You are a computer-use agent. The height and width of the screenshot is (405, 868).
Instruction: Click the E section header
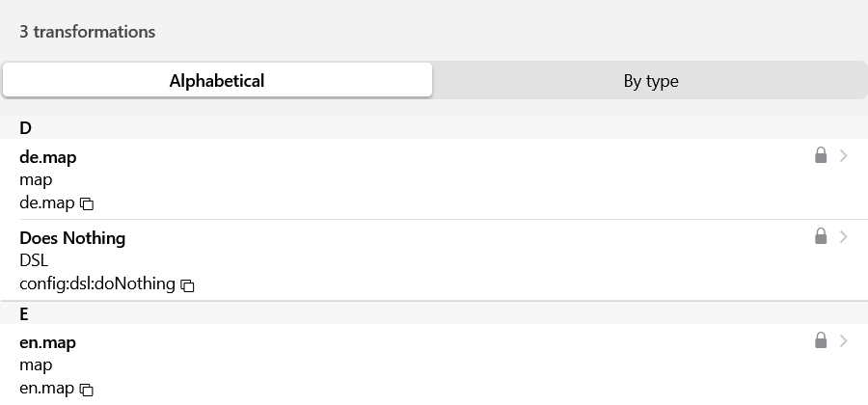coord(25,313)
